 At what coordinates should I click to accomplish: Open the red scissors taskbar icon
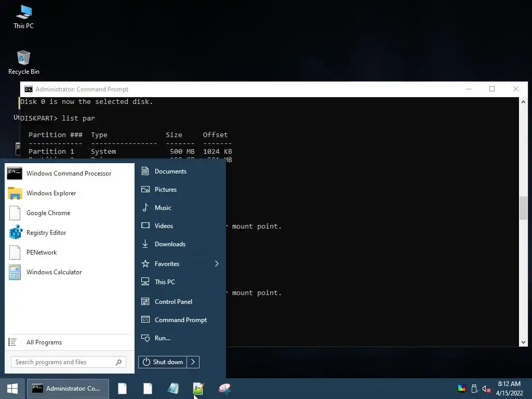pyautogui.click(x=224, y=389)
